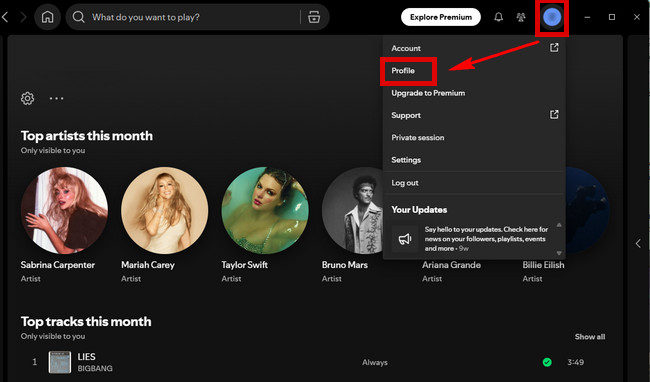Select Profile from the dropdown menu
This screenshot has height=382, width=650.
pyautogui.click(x=474, y=70)
